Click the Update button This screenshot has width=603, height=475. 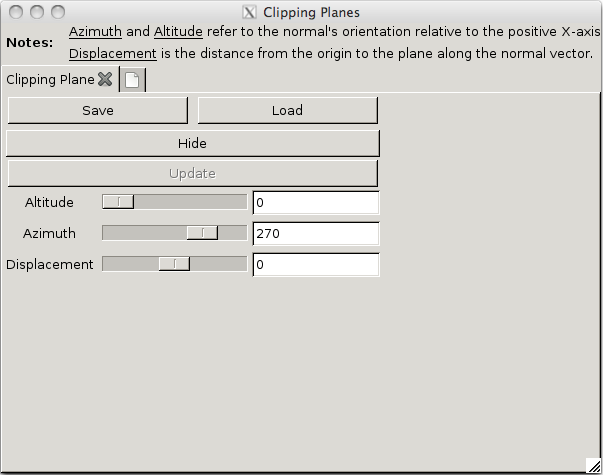192,173
